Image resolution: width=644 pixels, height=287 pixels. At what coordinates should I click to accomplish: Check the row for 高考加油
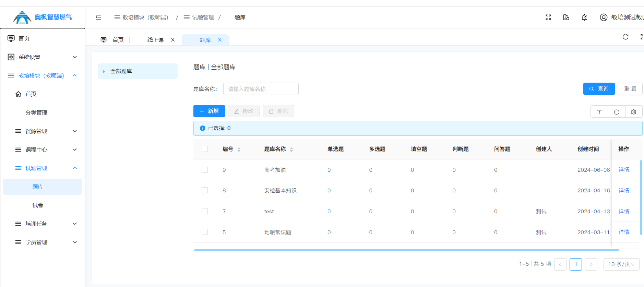click(205, 170)
